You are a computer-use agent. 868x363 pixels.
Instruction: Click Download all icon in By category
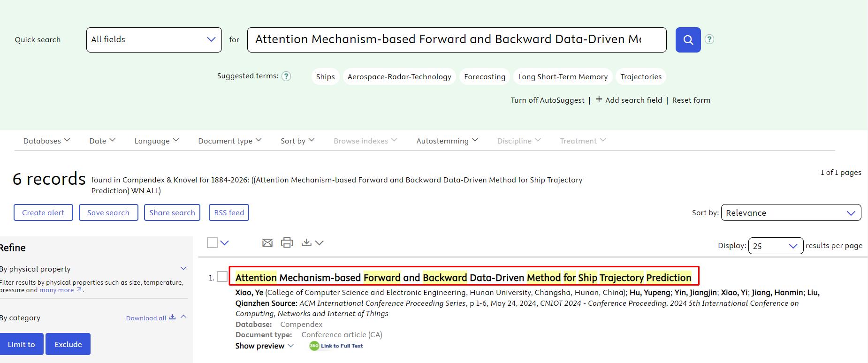tap(172, 318)
